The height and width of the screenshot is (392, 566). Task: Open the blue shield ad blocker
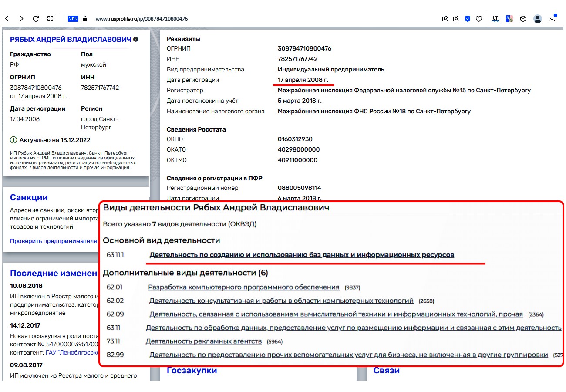point(468,19)
